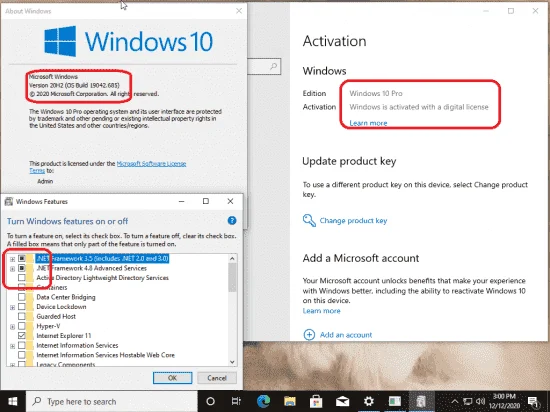Image resolution: width=550 pixels, height=412 pixels.
Task: Click the search magnifier in Settings search box
Action: point(274,66)
